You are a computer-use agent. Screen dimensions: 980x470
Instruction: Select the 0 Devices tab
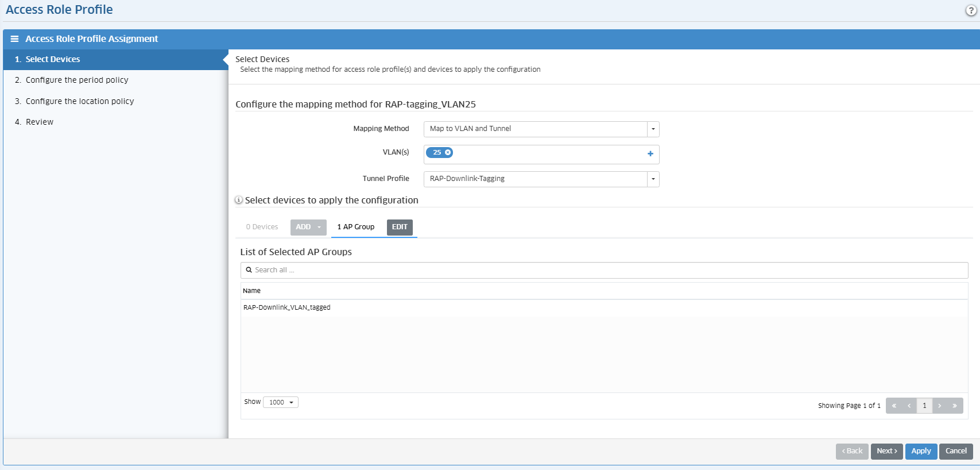coord(262,227)
